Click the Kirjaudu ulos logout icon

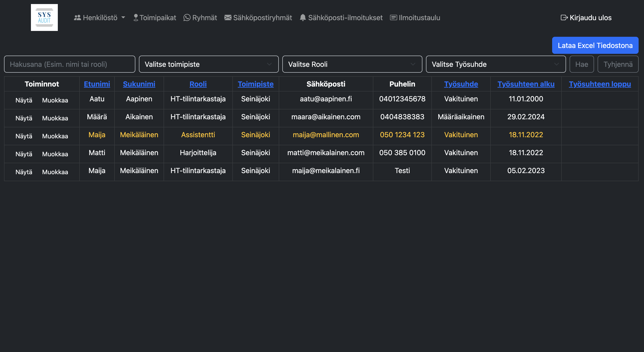[x=564, y=17]
